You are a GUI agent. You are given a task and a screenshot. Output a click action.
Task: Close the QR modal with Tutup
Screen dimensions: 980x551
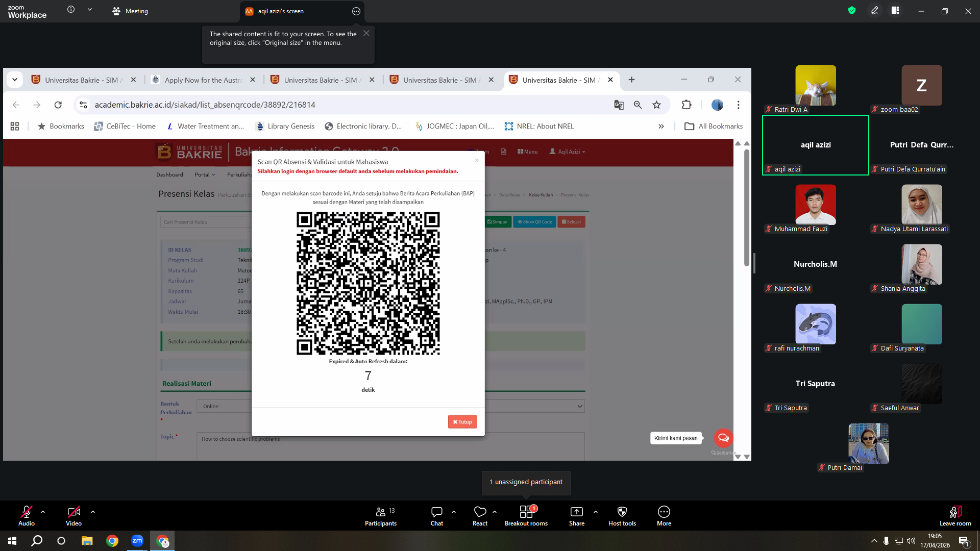[462, 422]
